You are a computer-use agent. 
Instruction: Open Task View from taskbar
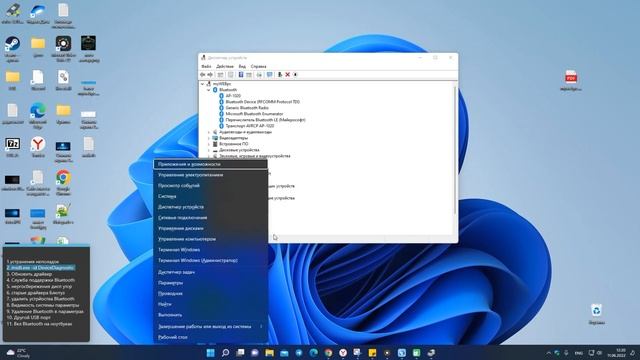pyautogui.click(x=240, y=353)
